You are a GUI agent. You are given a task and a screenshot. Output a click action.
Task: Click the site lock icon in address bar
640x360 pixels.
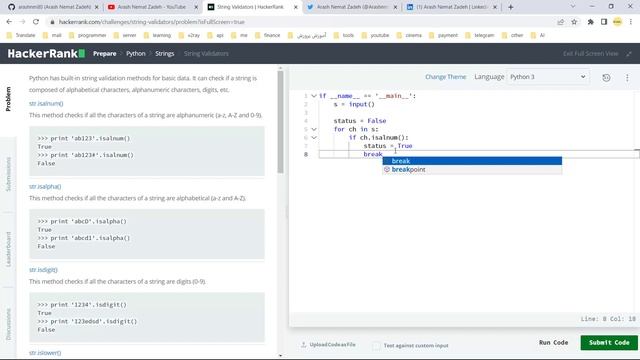pyautogui.click(x=52, y=22)
